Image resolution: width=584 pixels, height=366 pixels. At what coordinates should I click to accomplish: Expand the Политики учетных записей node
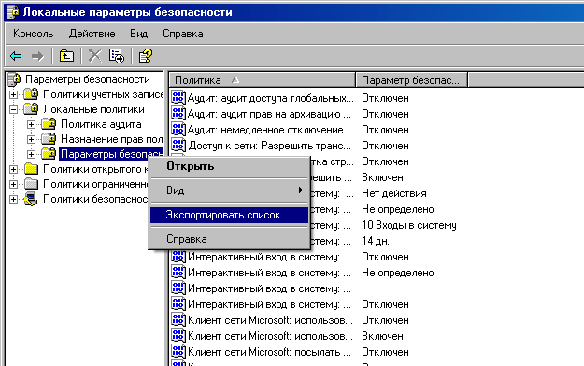[13, 95]
